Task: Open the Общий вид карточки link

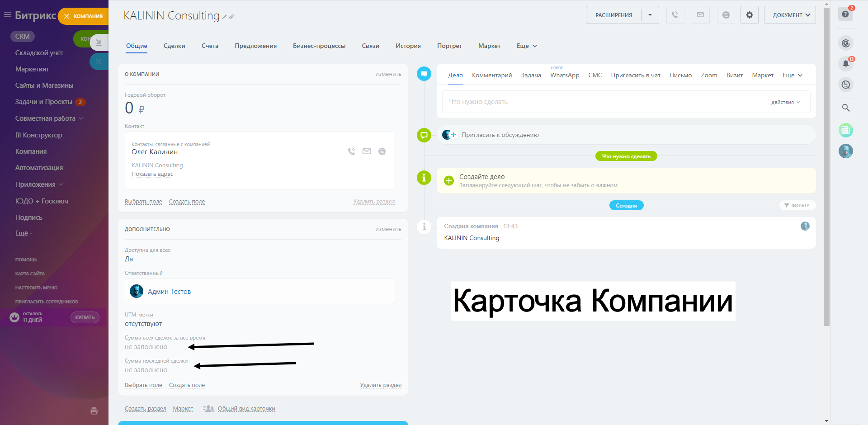Action: coord(246,409)
